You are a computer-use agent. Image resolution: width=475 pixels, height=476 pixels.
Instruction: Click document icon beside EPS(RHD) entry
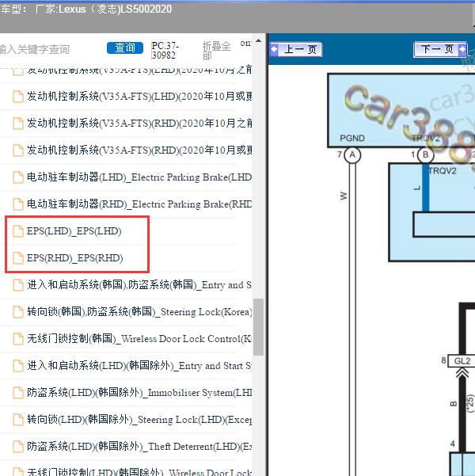[18, 258]
